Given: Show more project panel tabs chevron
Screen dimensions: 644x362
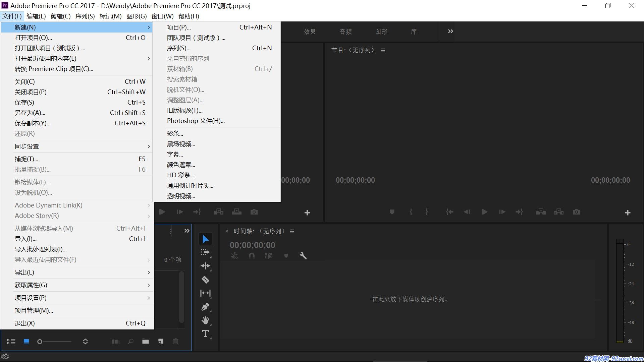Looking at the screenshot, I should (187, 231).
